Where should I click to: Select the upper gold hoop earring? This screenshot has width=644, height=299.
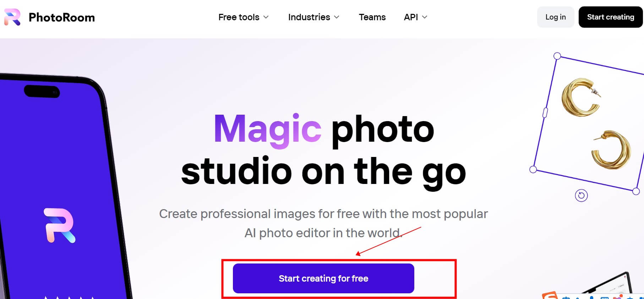(x=581, y=97)
